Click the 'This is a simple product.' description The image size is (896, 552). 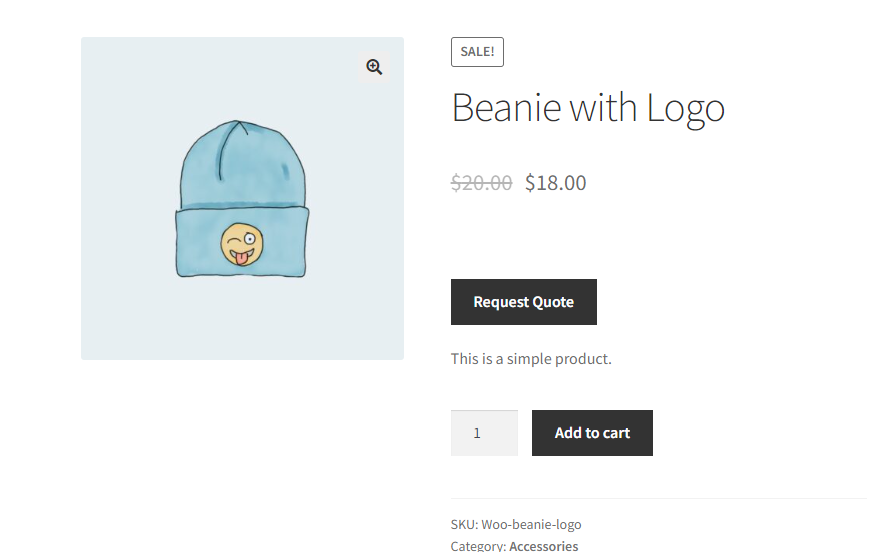click(x=530, y=359)
